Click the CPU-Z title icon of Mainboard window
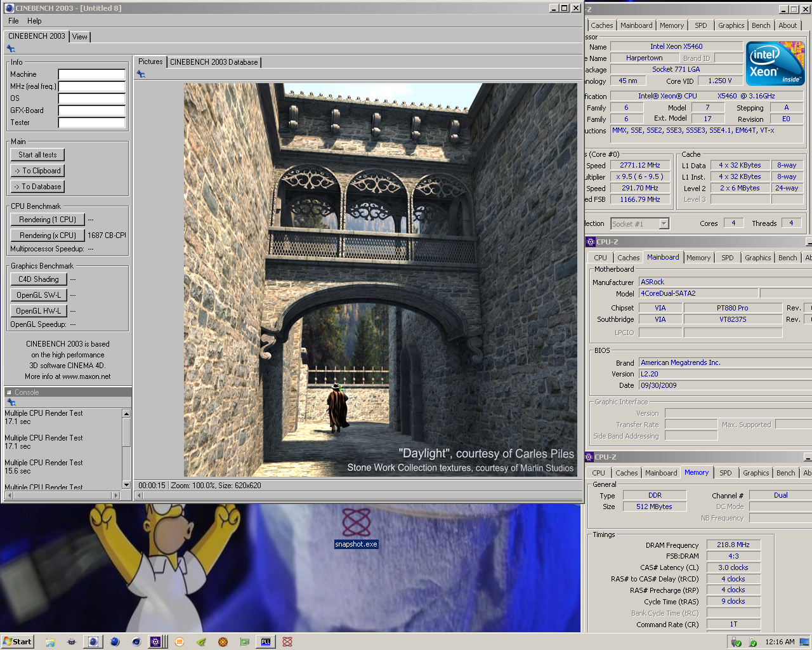The width and height of the screenshot is (812, 650). point(591,242)
